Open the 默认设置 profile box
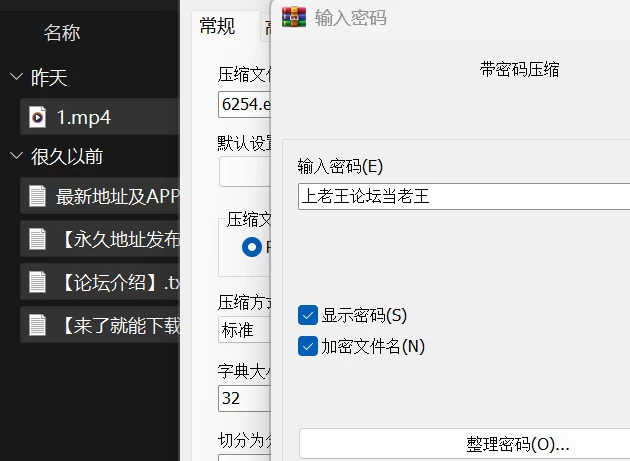 [x=245, y=172]
